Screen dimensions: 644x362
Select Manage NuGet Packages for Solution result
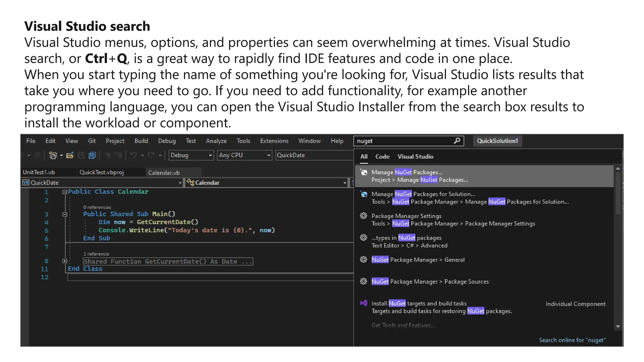point(484,198)
